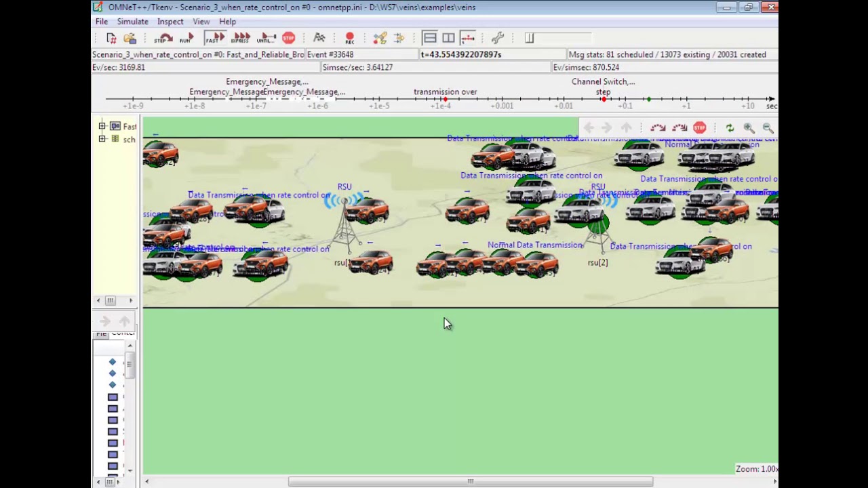Viewport: 868px width, 488px height.
Task: Click the rsu[2] label
Action: coord(597,263)
